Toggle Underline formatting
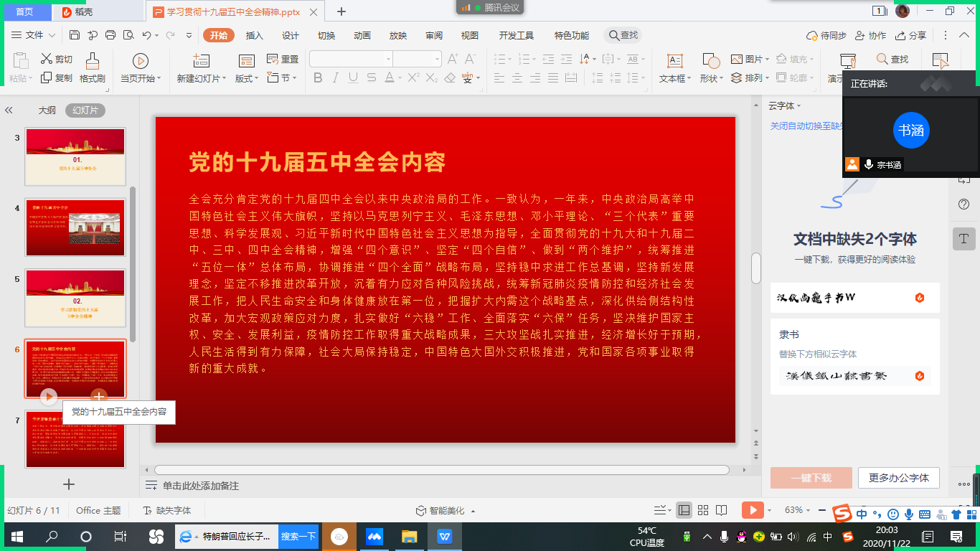This screenshot has width=980, height=551. (354, 77)
